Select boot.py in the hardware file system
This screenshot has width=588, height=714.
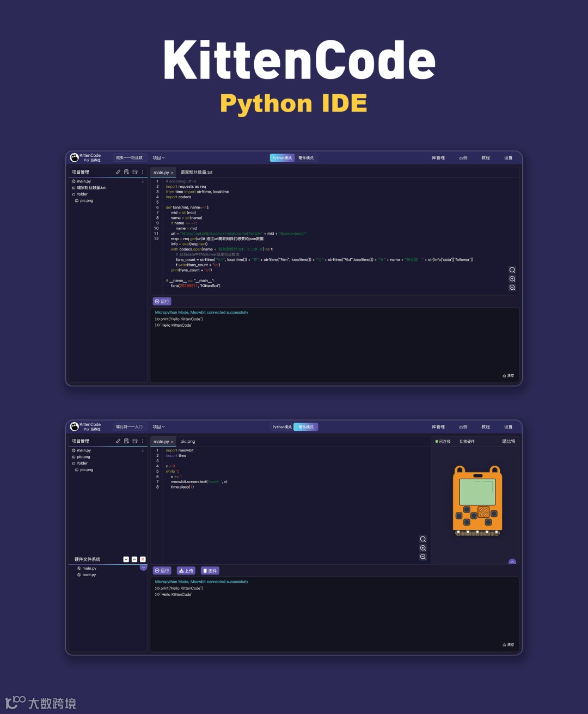[x=87, y=575]
